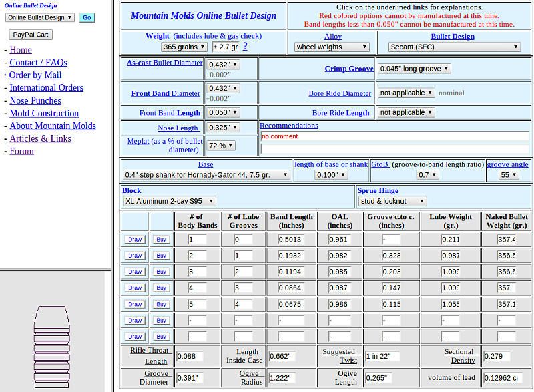
Task: Buy the 4 body bands design
Action: click(x=161, y=288)
